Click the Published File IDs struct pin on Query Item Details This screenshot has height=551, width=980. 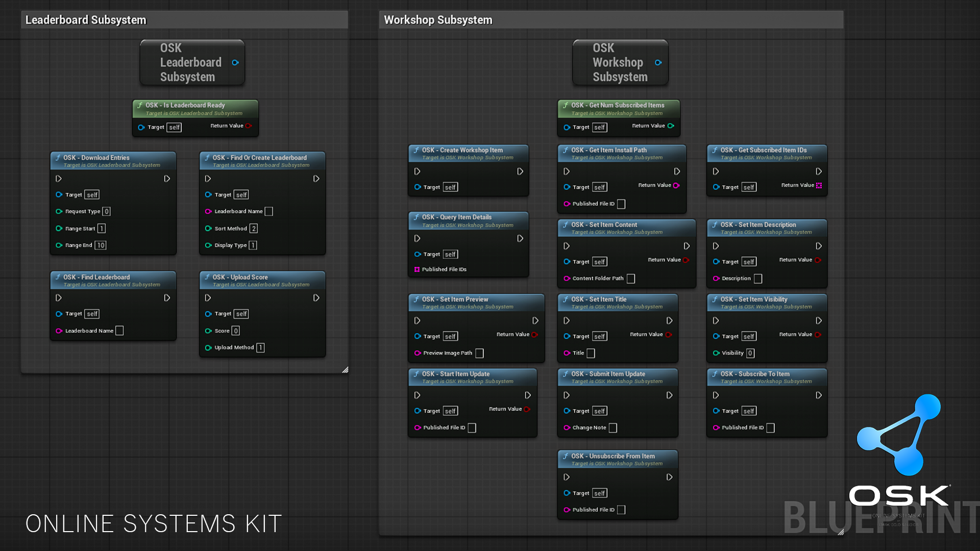pos(417,269)
